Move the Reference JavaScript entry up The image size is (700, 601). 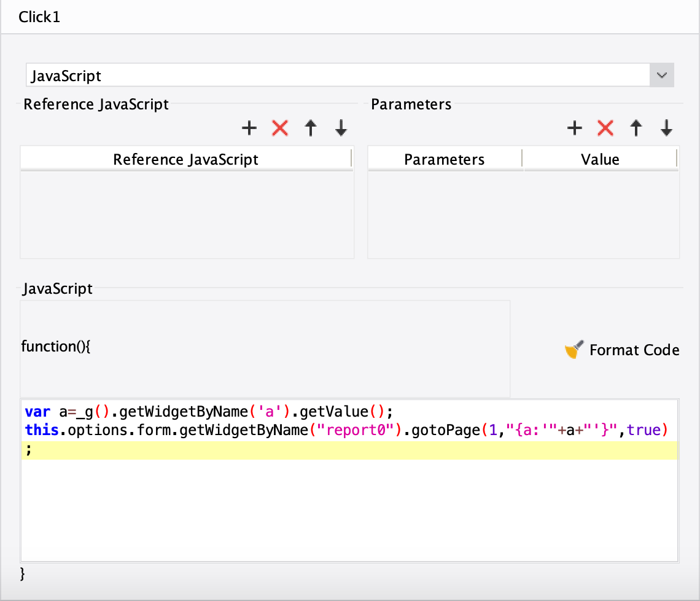pos(310,128)
